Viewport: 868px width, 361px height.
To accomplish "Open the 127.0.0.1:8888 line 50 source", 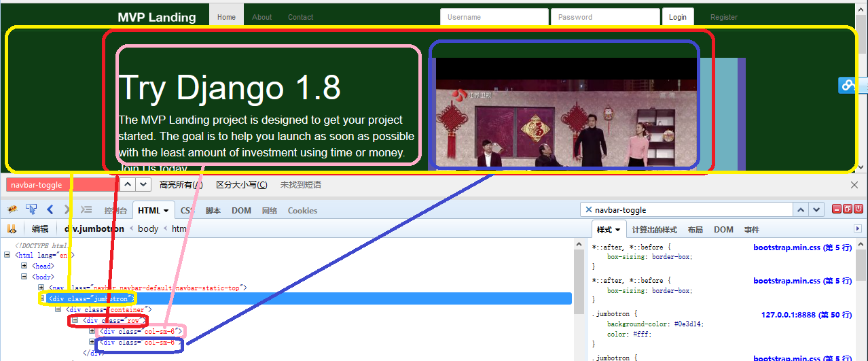I will click(807, 315).
